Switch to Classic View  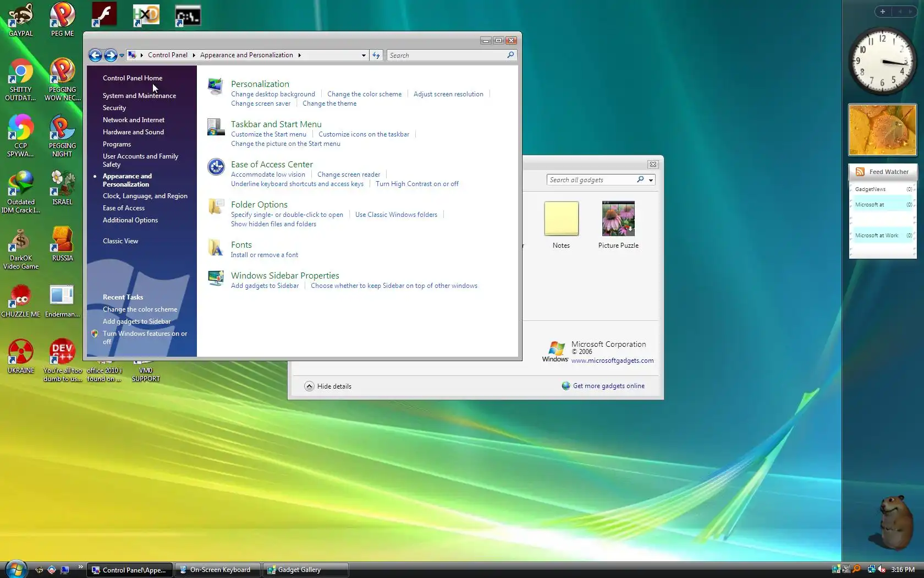point(120,241)
